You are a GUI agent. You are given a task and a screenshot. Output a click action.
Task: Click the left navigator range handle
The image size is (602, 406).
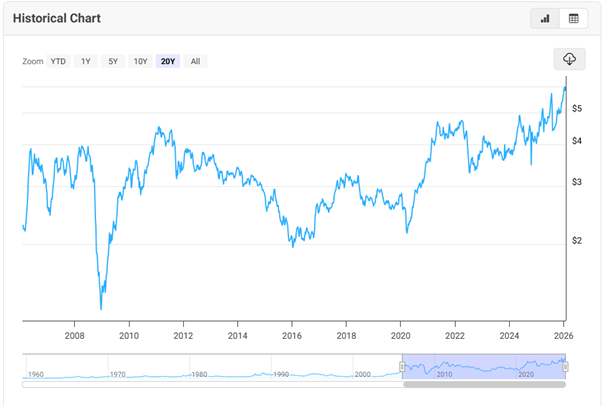(402, 366)
